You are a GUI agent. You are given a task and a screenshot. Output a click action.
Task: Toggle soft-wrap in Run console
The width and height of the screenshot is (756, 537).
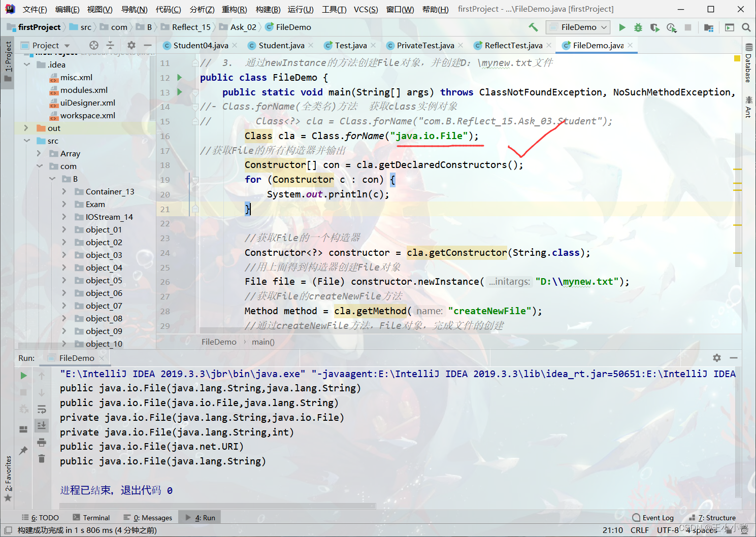coord(42,409)
